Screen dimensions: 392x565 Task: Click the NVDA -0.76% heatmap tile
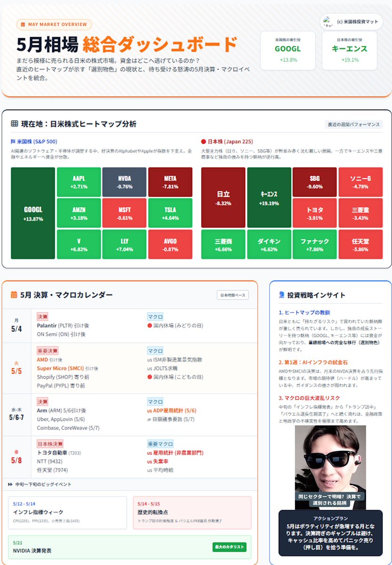124,182
